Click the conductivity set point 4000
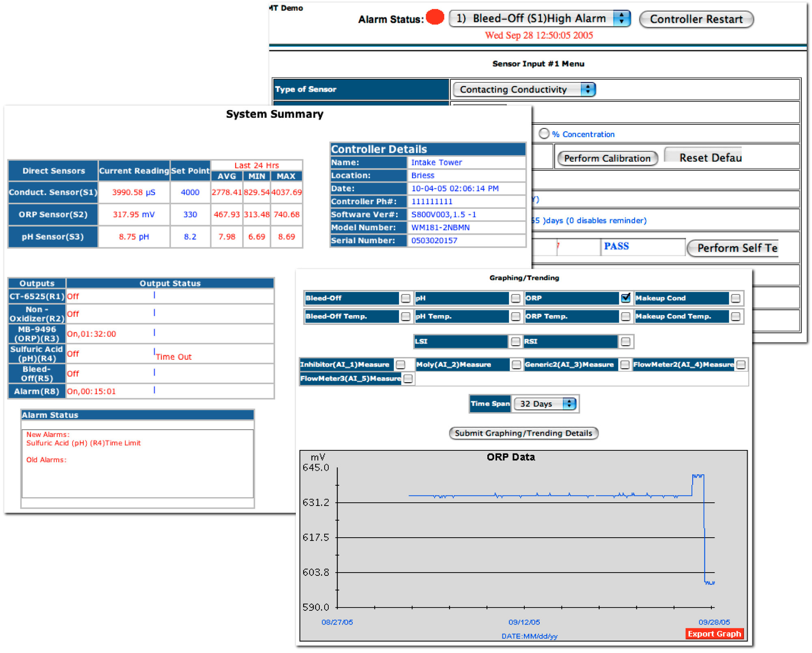This screenshot has width=812, height=653. click(x=190, y=192)
